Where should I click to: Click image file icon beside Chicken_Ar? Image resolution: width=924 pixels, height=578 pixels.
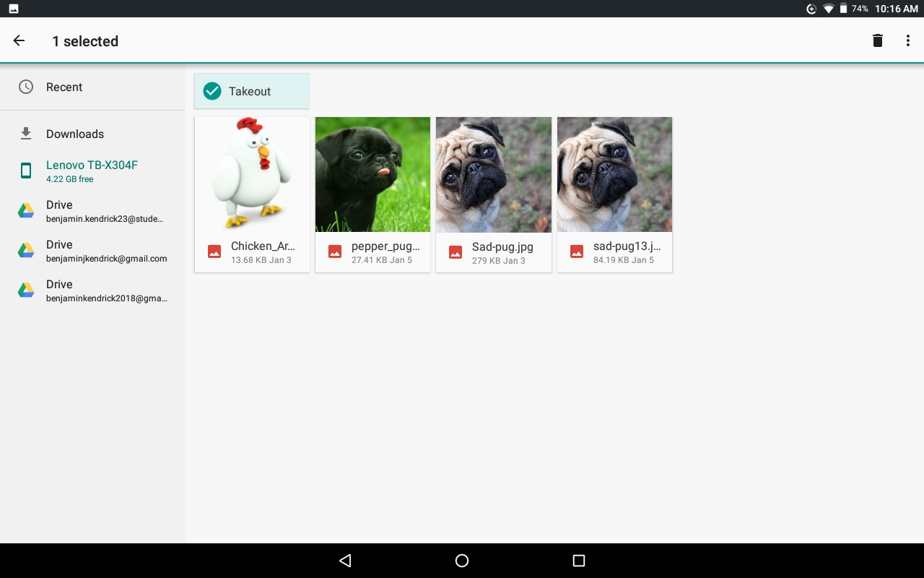[x=214, y=251]
